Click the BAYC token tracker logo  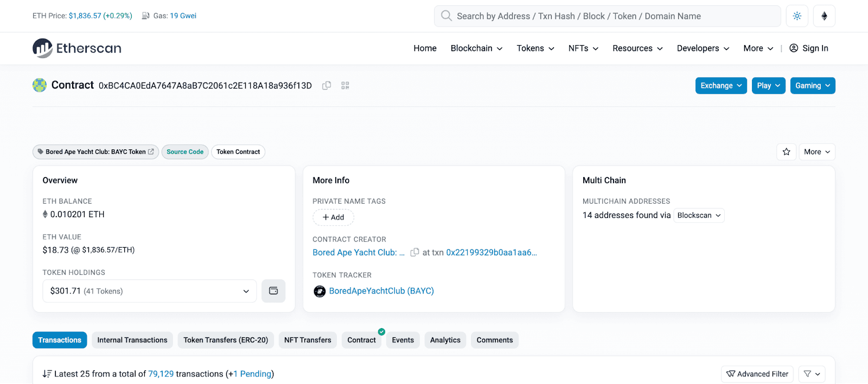[x=320, y=291]
